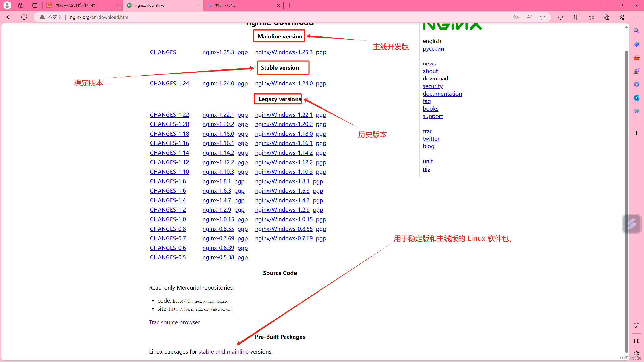Download nginx-1.24.0 stable source
The image size is (644, 362).
pos(218,83)
